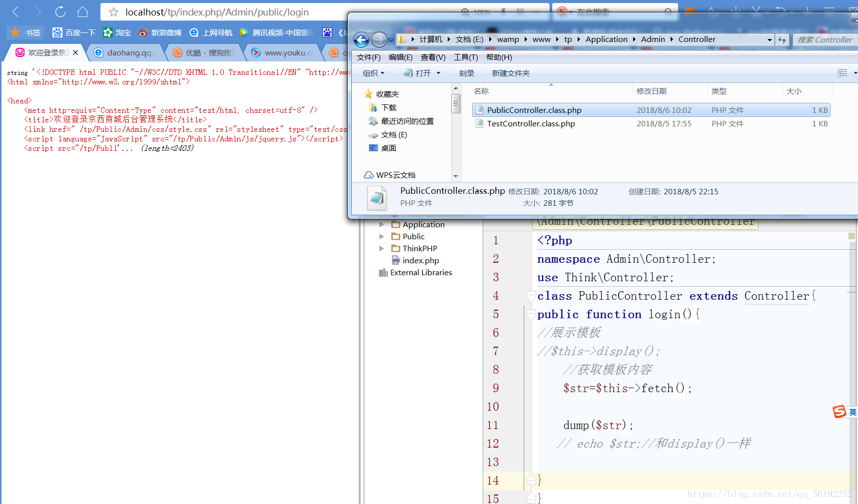Bookmark this page with the star icon
This screenshot has width=858, height=504.
click(x=114, y=12)
